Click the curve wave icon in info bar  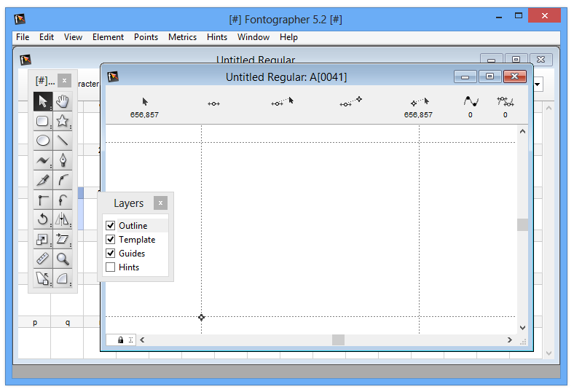(471, 101)
